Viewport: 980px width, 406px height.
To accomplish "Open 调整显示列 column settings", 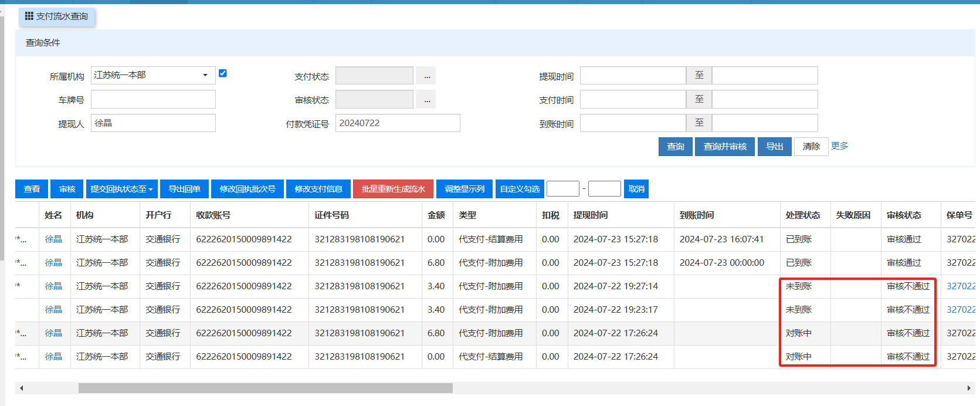I will [464, 189].
